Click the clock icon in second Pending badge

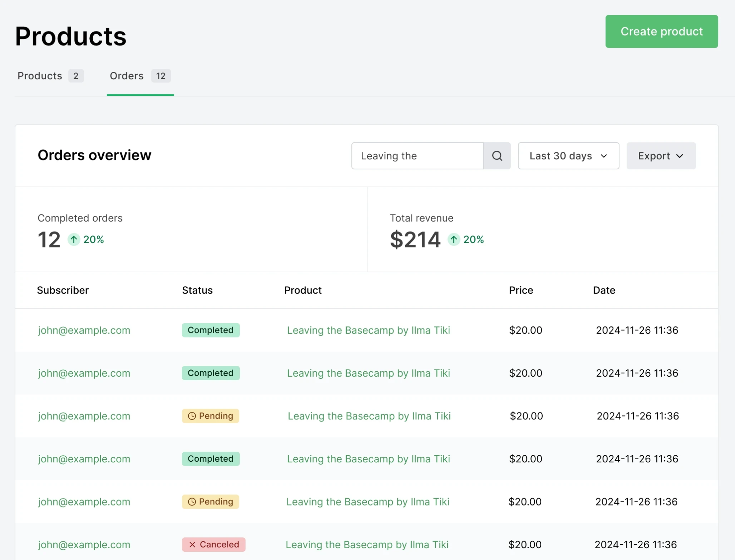click(192, 502)
